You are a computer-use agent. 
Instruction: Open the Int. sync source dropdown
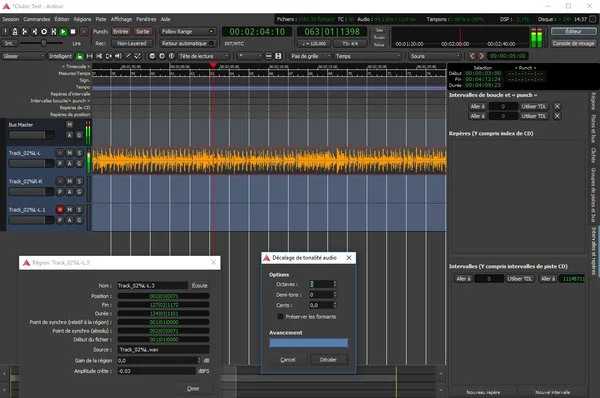[9, 43]
